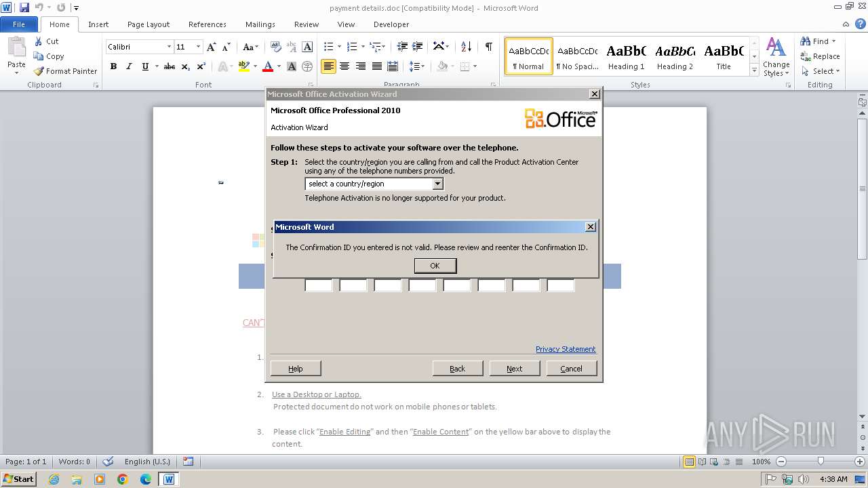The width and height of the screenshot is (868, 488).
Task: Click the Enclose Characters icon
Action: pyautogui.click(x=307, y=66)
